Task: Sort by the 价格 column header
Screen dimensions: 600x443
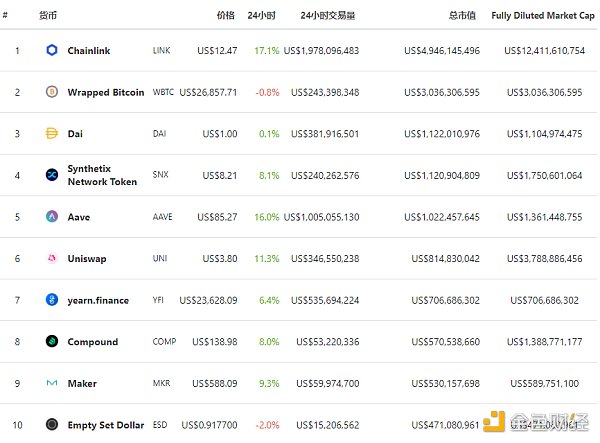Action: (x=226, y=16)
